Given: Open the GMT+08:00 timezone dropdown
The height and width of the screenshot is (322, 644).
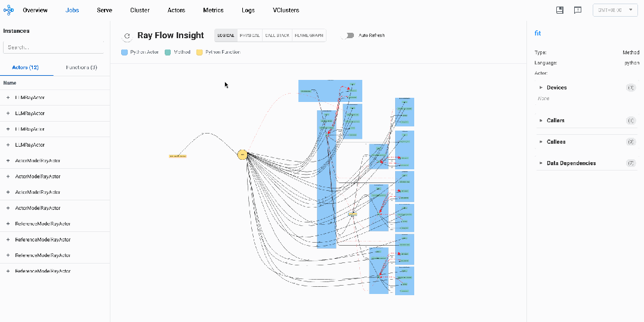Looking at the screenshot, I should click(615, 10).
